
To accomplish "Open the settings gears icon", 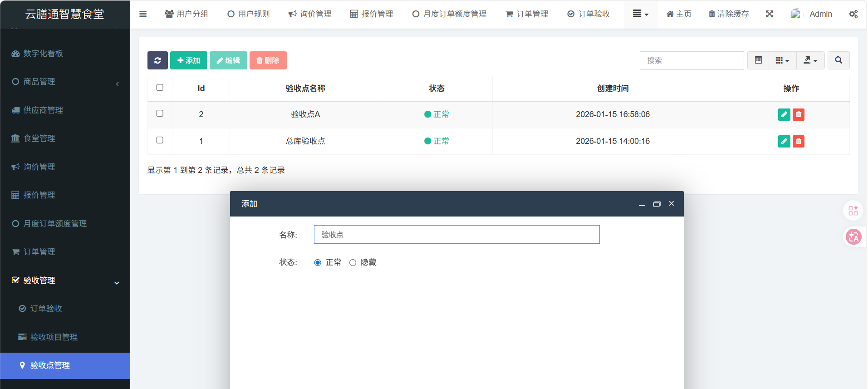I will click(853, 14).
